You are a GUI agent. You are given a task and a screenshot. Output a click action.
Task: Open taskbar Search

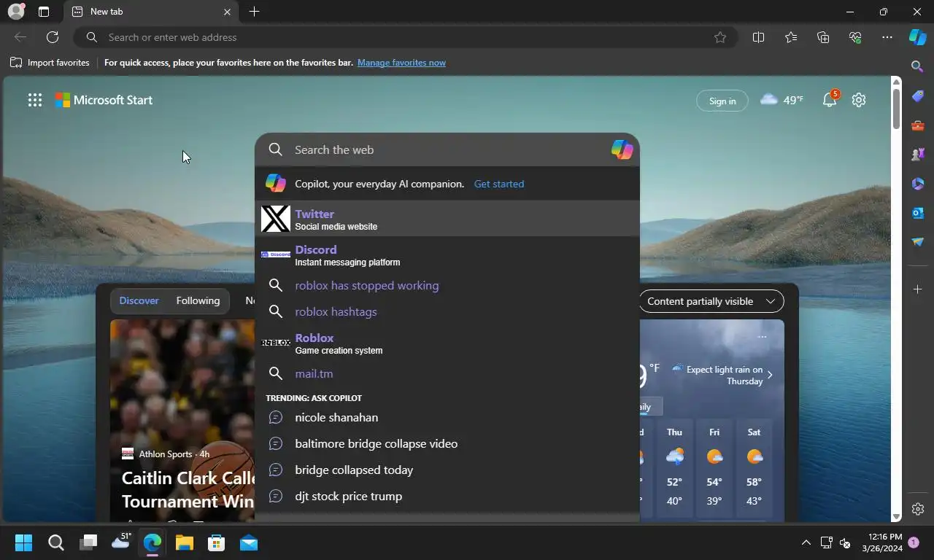56,542
